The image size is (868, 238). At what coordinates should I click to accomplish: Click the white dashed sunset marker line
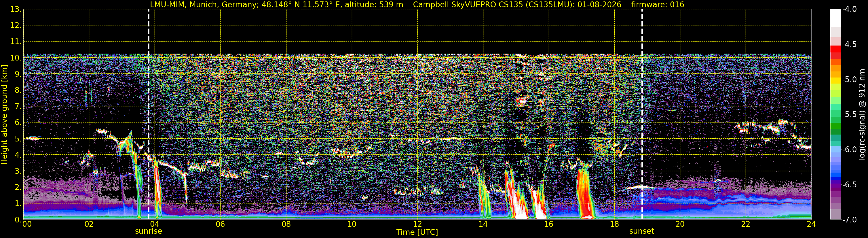(x=642, y=115)
